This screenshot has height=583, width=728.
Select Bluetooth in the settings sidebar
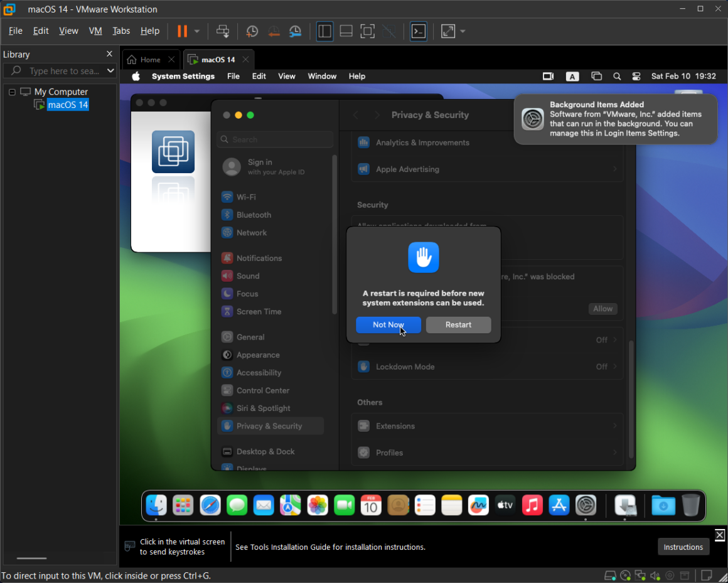[x=270, y=215]
